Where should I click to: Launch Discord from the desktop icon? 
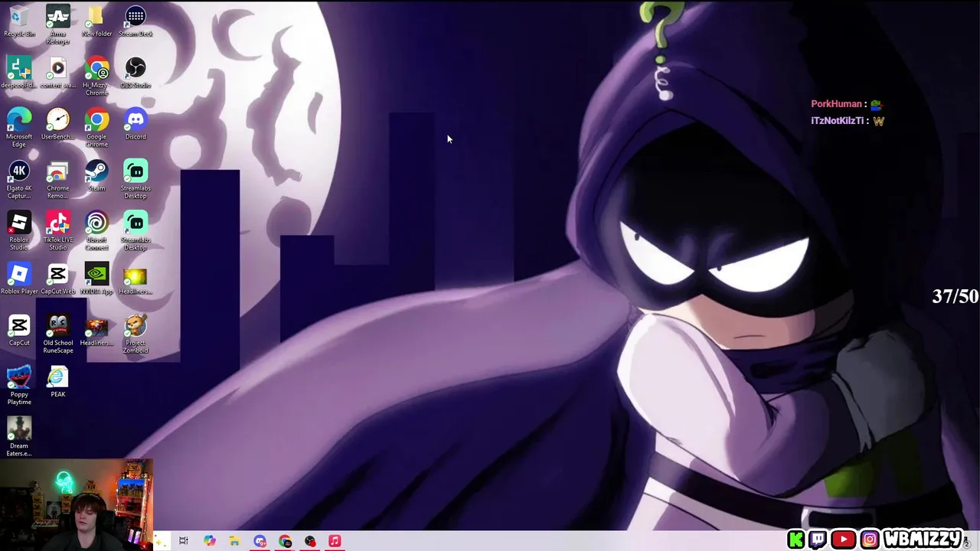pyautogui.click(x=136, y=124)
